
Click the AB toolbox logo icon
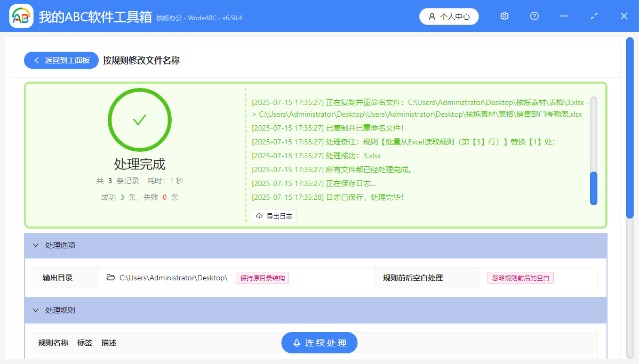21,16
